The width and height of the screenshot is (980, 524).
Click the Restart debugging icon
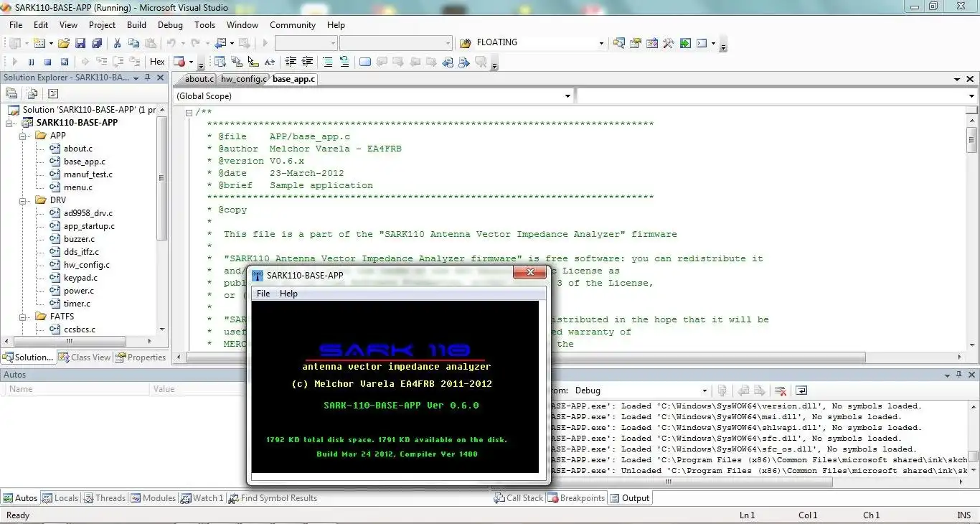(x=65, y=62)
